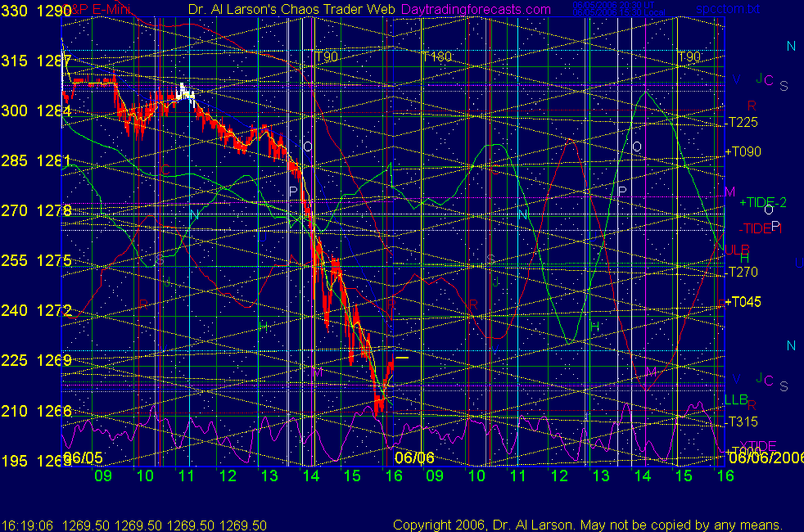Select the -T225 line label
The width and height of the screenshot is (804, 532).
(x=742, y=122)
